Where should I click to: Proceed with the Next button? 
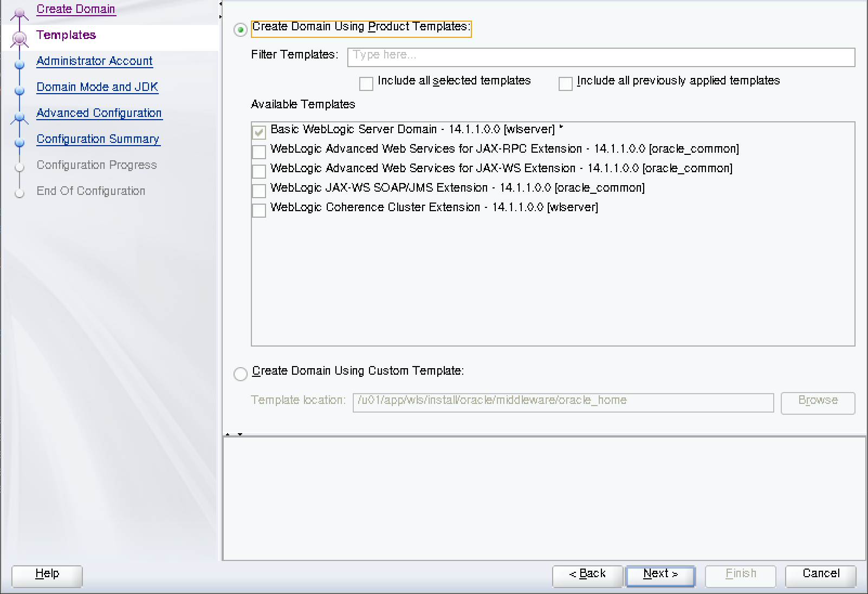click(x=660, y=576)
